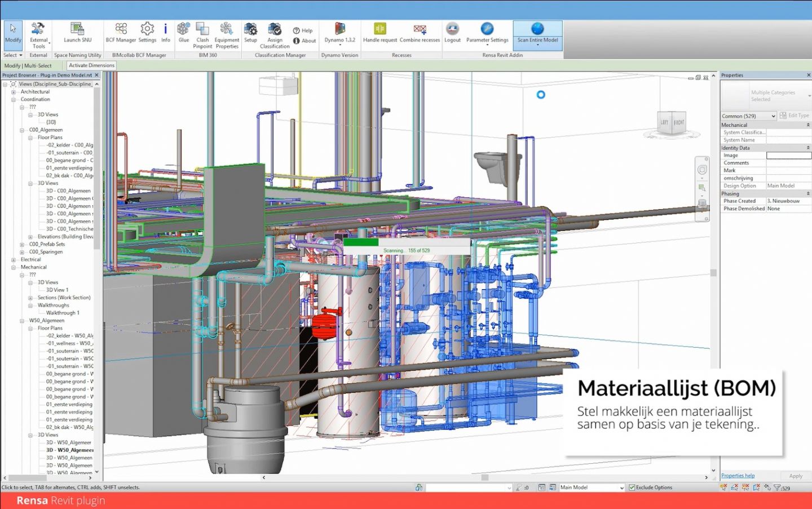Select the Walkthrough 1 view
Image resolution: width=812 pixels, height=509 pixels.
[63, 313]
